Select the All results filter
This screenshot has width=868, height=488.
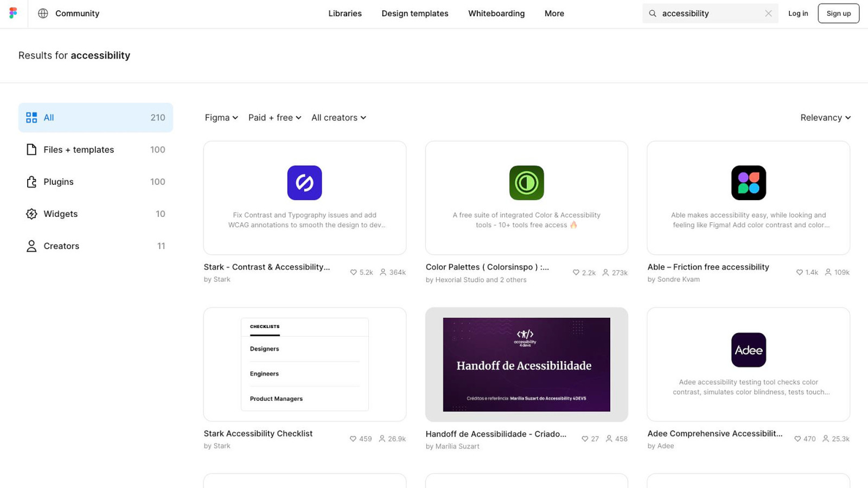pos(95,118)
